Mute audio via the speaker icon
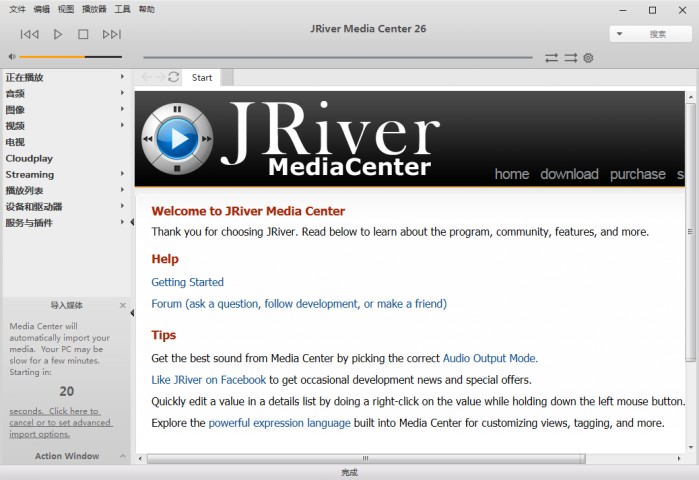The image size is (699, 480). pyautogui.click(x=12, y=57)
